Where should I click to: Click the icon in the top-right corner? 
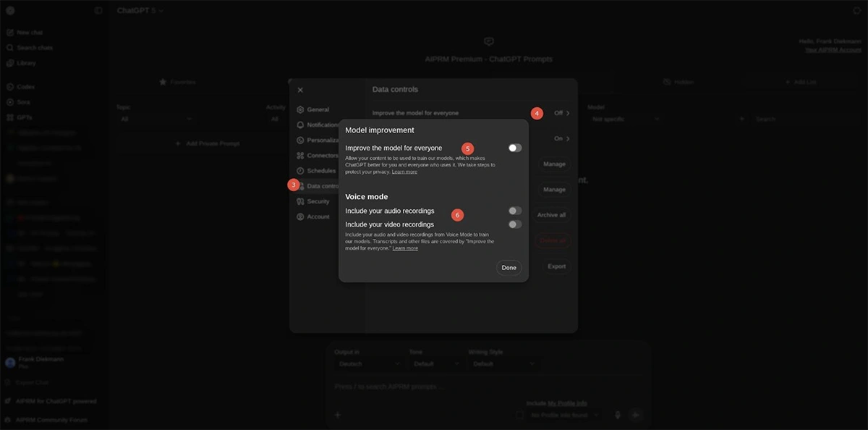pos(857,11)
